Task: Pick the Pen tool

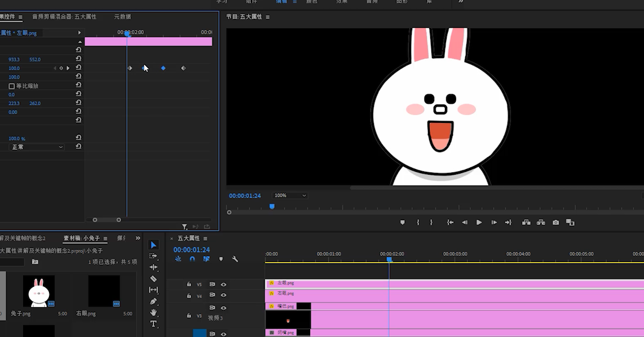Action: [x=153, y=301]
